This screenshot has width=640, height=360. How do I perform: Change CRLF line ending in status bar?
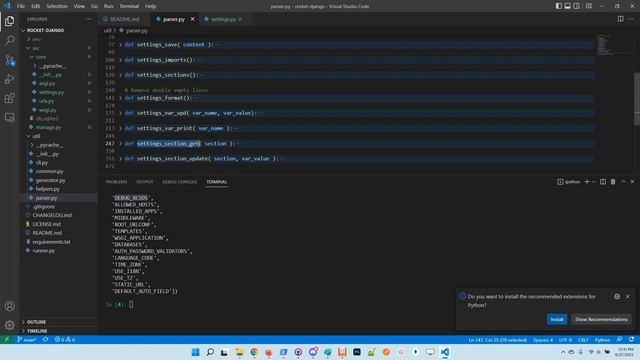pos(583,340)
